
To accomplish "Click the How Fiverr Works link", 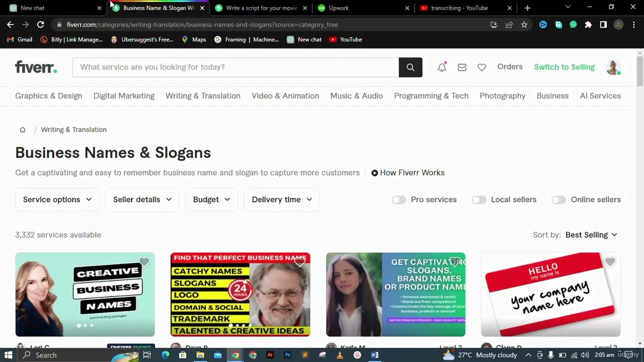I will (412, 173).
